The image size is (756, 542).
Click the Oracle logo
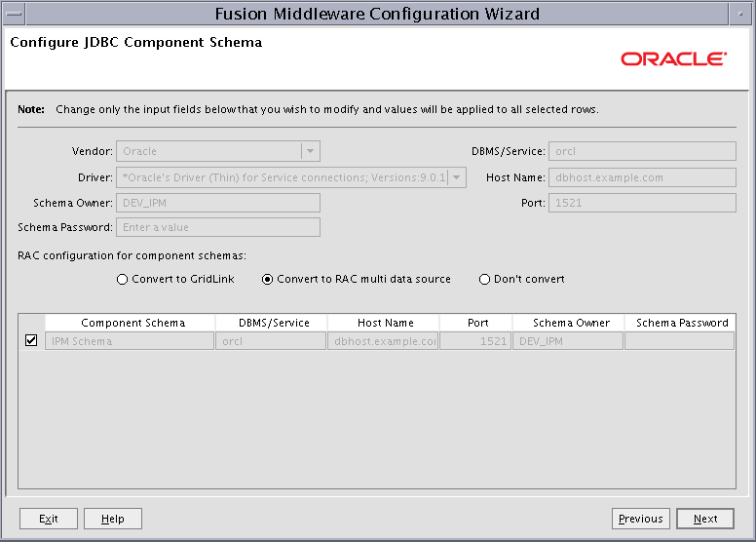pyautogui.click(x=673, y=58)
